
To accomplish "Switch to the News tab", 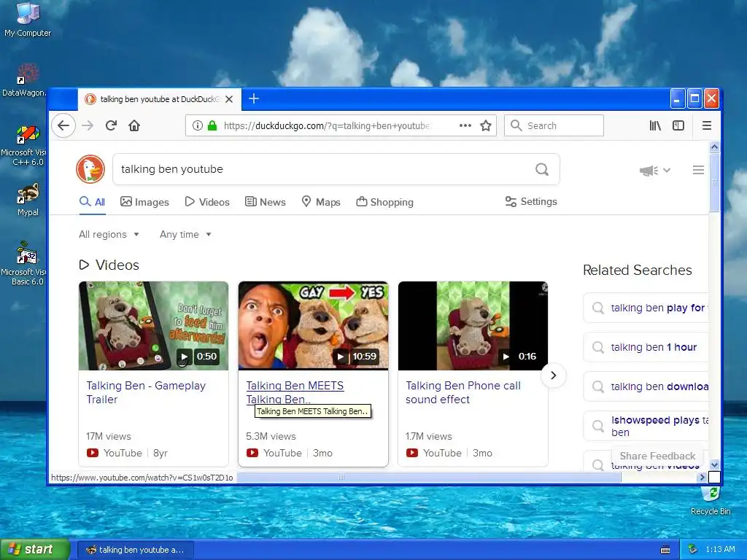I will (x=266, y=202).
